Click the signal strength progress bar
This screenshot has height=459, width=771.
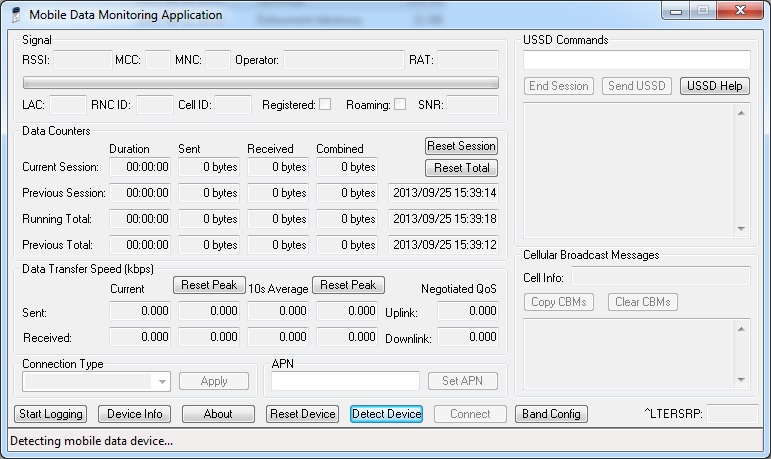click(x=260, y=83)
